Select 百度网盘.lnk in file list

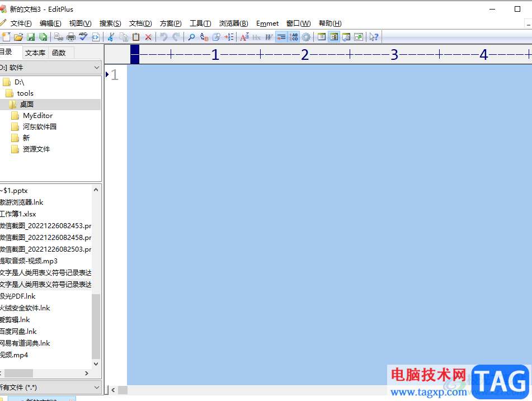tap(18, 332)
